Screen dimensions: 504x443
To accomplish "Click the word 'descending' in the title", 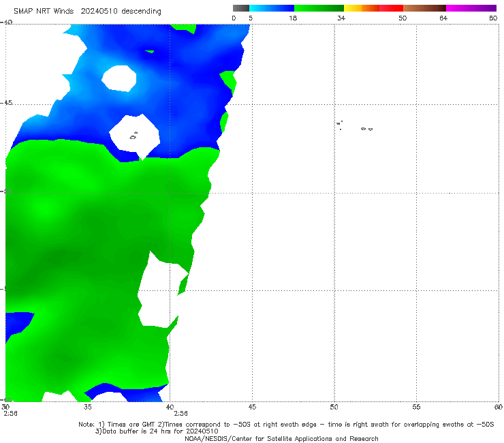I will [142, 12].
